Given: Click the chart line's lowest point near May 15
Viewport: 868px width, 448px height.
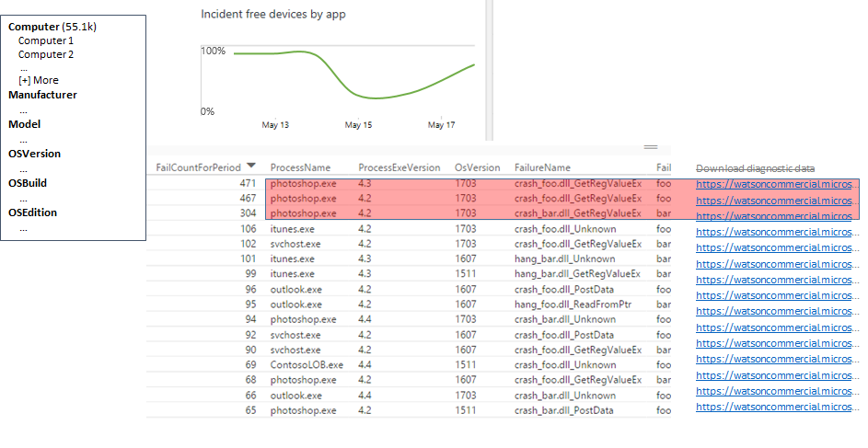Looking at the screenshot, I should (x=376, y=98).
